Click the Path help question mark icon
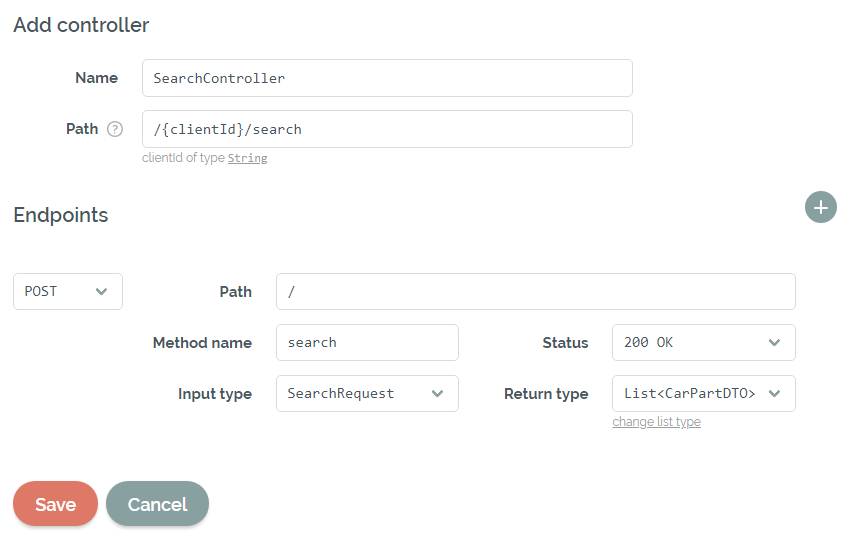Image resolution: width=850 pixels, height=538 pixels. [115, 129]
